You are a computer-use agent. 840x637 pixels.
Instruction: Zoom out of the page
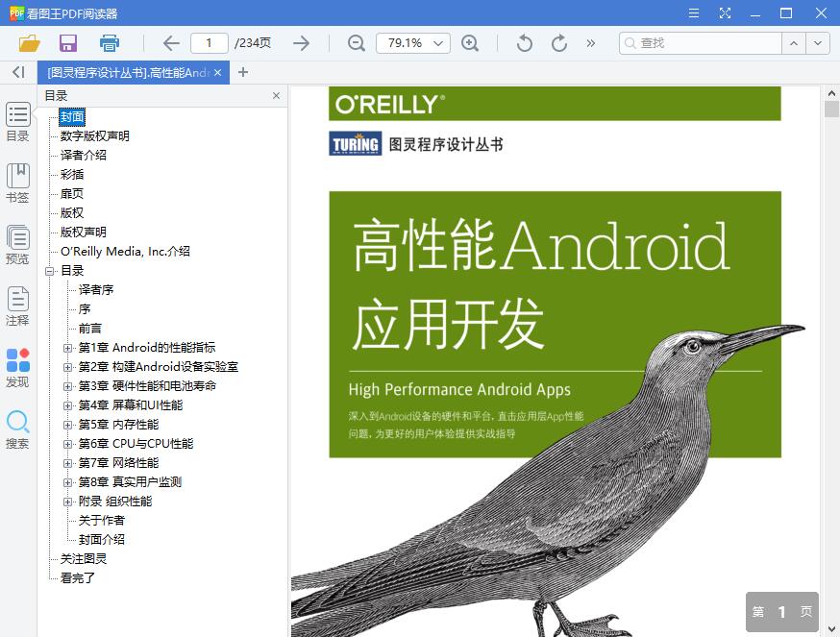356,43
